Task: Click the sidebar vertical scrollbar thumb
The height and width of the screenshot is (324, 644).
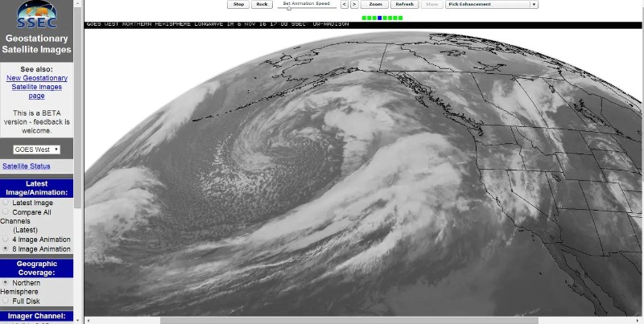Action: tap(77, 108)
